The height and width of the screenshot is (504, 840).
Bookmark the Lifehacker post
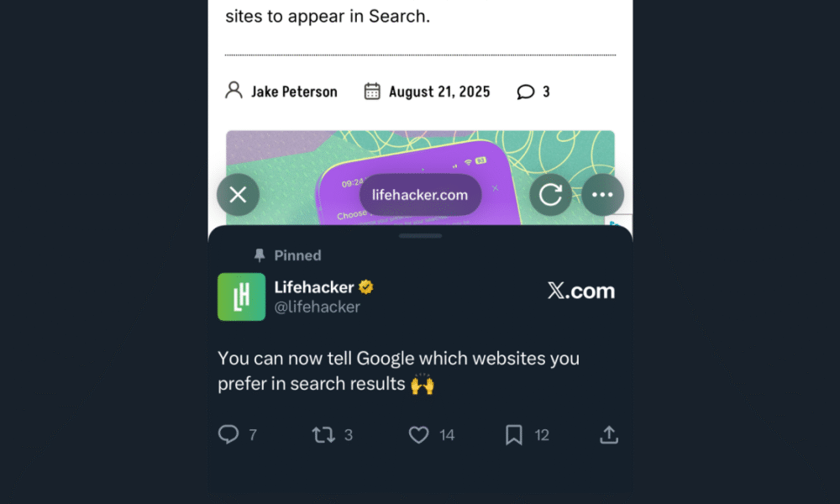[x=514, y=434]
